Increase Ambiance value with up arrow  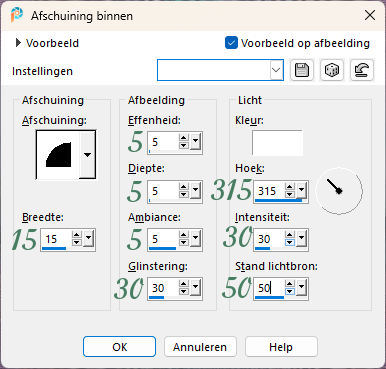pos(184,235)
